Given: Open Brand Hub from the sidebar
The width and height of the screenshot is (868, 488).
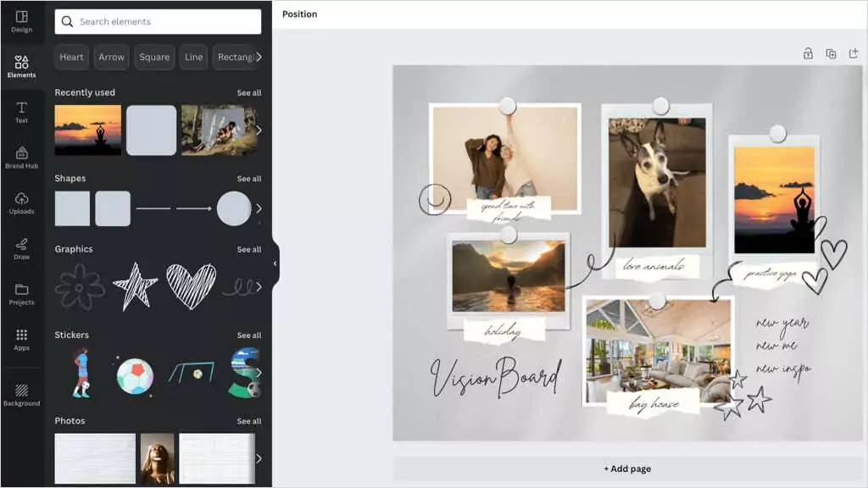Looking at the screenshot, I should click(21, 158).
